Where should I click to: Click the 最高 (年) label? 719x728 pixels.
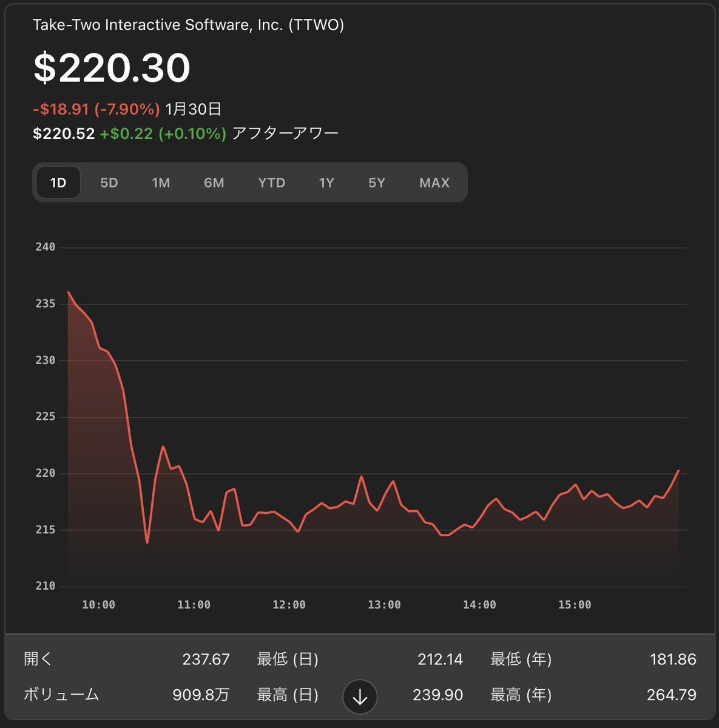tap(521, 695)
